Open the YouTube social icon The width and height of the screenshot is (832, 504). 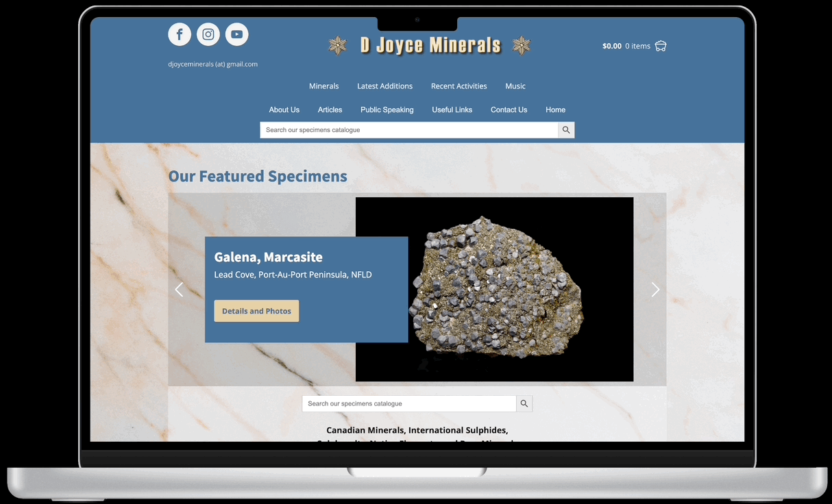pos(237,34)
